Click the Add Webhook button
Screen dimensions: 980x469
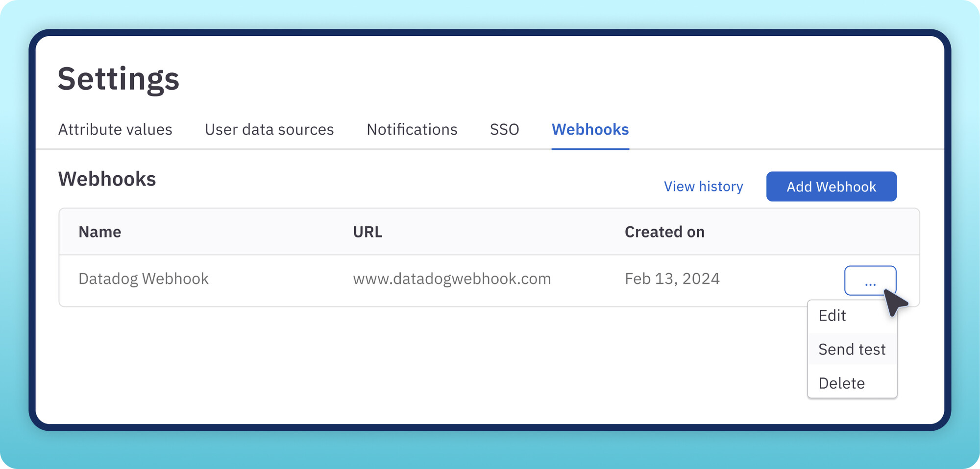click(831, 187)
